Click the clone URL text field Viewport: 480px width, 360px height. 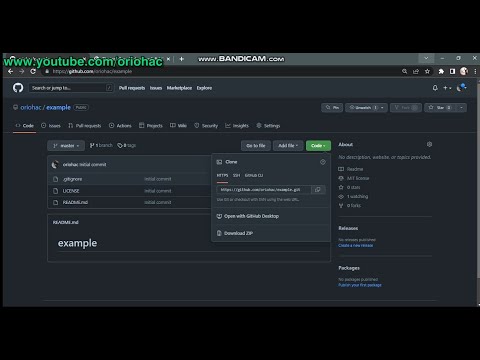[x=263, y=190]
